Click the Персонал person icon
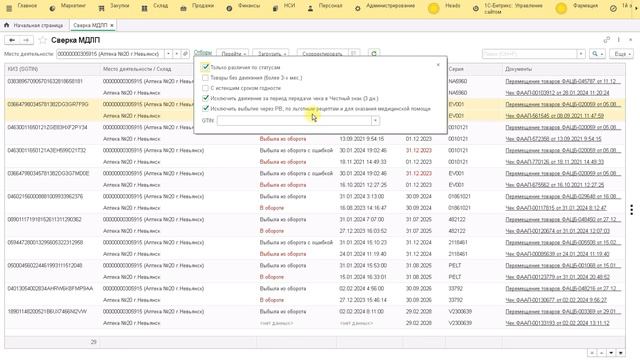This screenshot has height=360, width=640. coord(310,8)
